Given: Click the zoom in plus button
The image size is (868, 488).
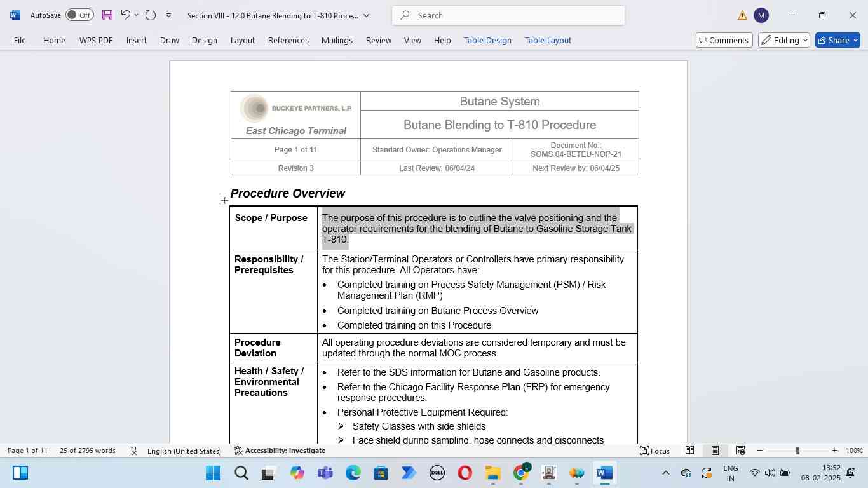Looking at the screenshot, I should click(834, 451).
